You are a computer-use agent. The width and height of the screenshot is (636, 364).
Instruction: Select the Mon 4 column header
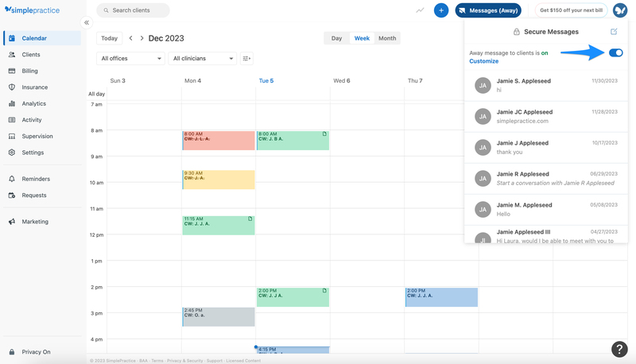[192, 80]
